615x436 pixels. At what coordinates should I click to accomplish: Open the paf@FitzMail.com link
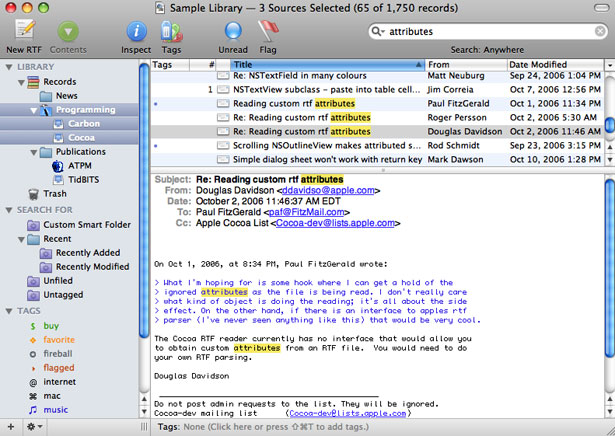306,212
